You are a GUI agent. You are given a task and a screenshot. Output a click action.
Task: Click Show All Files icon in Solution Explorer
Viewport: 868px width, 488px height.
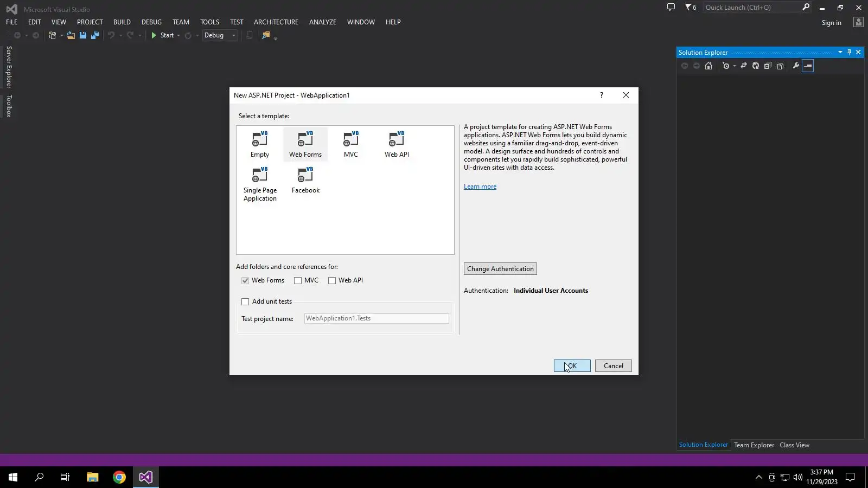[780, 66]
